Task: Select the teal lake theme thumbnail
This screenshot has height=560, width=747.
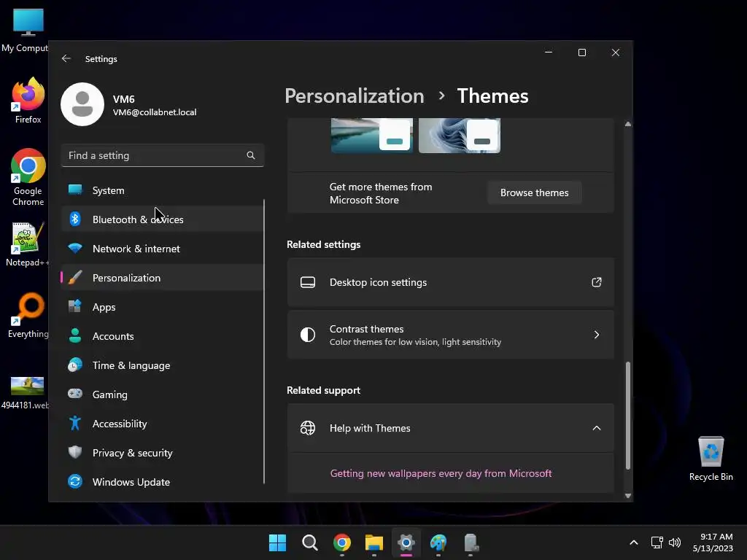Action: click(x=371, y=135)
